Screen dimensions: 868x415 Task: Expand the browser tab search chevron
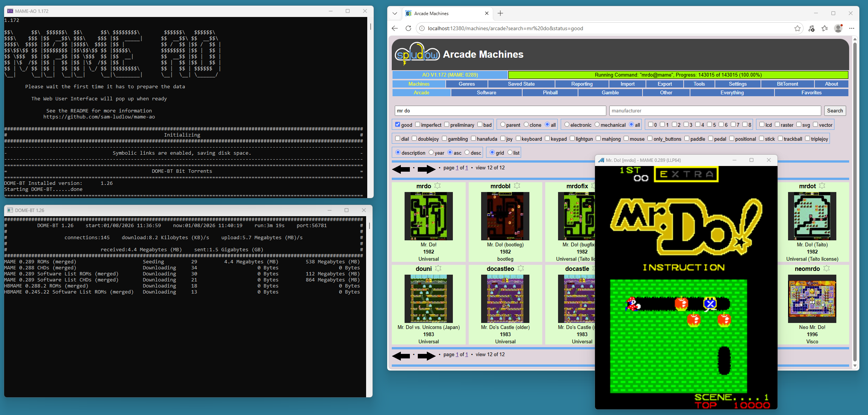395,13
